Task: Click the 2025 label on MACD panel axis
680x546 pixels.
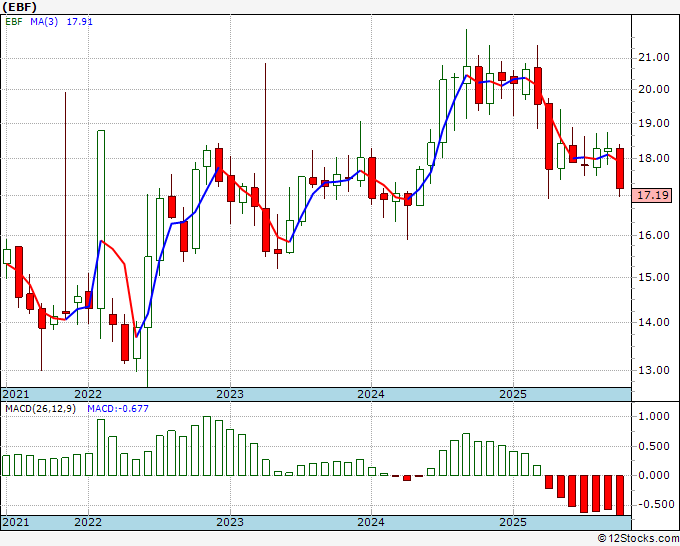Action: pos(513,522)
